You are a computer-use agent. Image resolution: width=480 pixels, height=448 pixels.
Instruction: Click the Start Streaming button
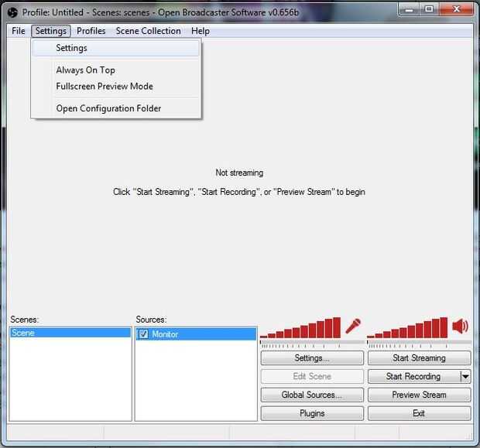(x=419, y=358)
